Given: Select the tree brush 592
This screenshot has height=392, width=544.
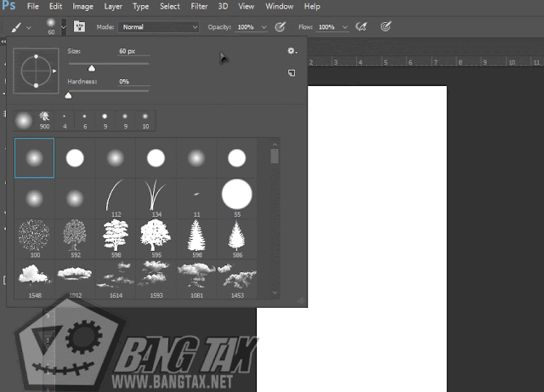Looking at the screenshot, I should coord(75,239).
